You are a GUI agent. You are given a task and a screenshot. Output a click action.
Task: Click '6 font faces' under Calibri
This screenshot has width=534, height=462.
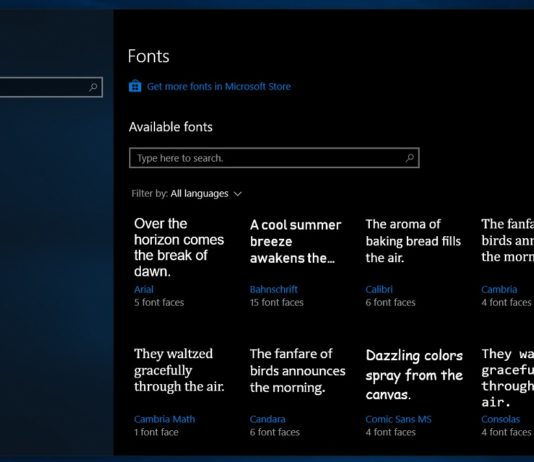390,302
